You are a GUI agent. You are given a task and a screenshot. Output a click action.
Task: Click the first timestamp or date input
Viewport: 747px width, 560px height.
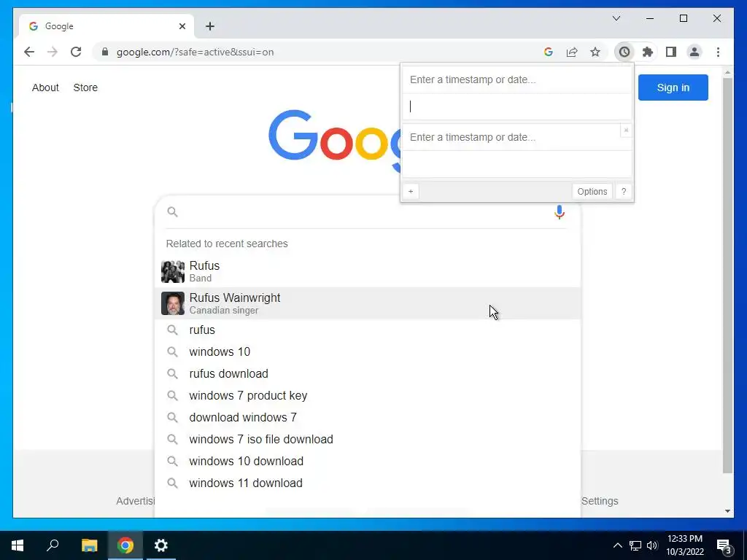517,79
